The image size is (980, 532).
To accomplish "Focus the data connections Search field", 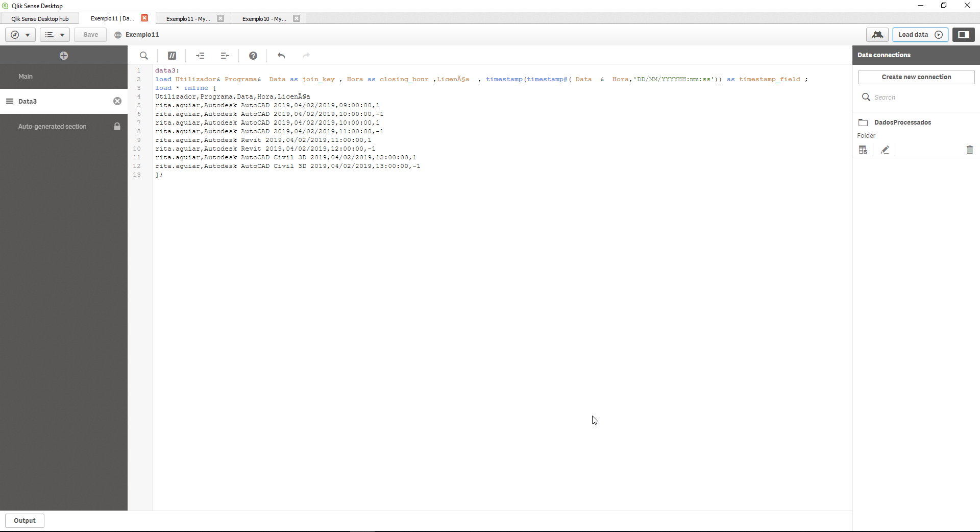I will tap(916, 97).
